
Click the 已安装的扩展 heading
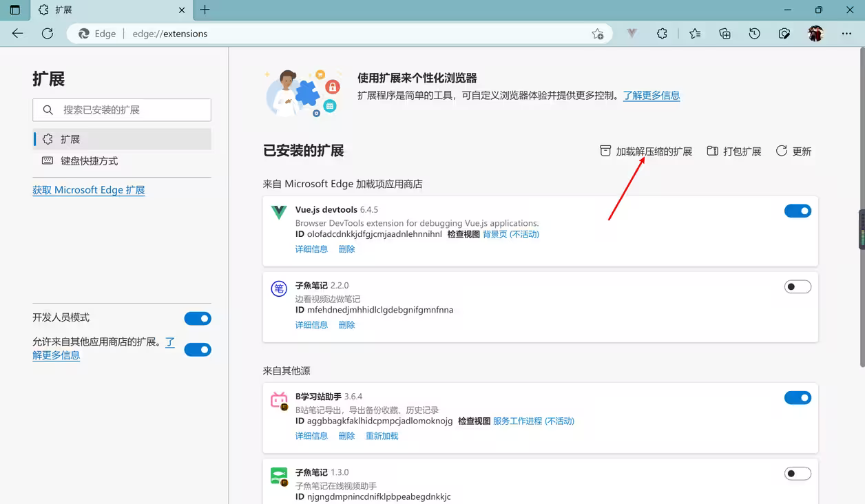(304, 151)
